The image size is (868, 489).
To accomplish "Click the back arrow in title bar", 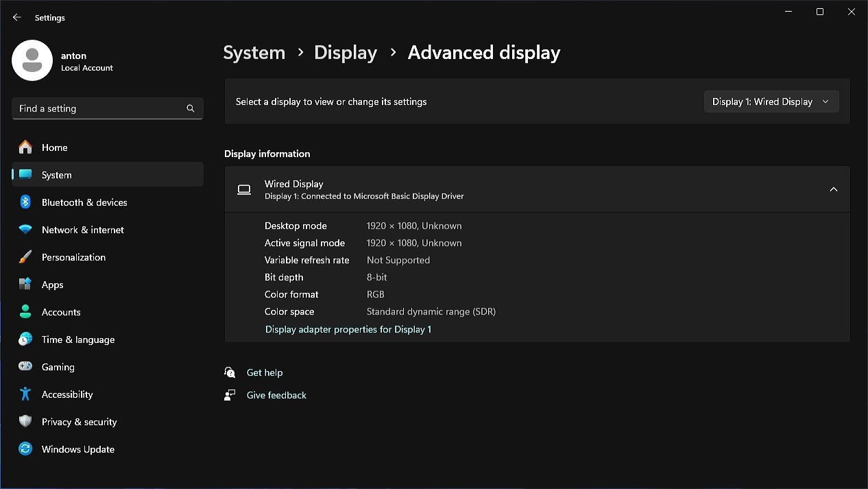I will coord(17,17).
